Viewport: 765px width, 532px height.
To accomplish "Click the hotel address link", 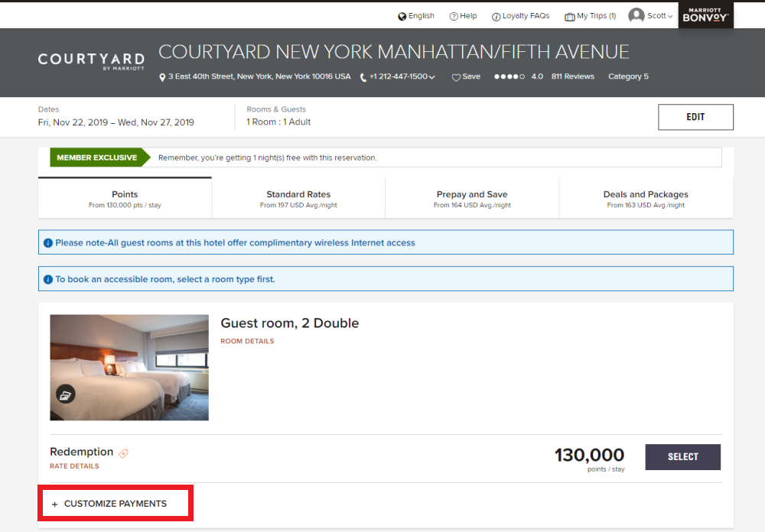I will point(259,76).
